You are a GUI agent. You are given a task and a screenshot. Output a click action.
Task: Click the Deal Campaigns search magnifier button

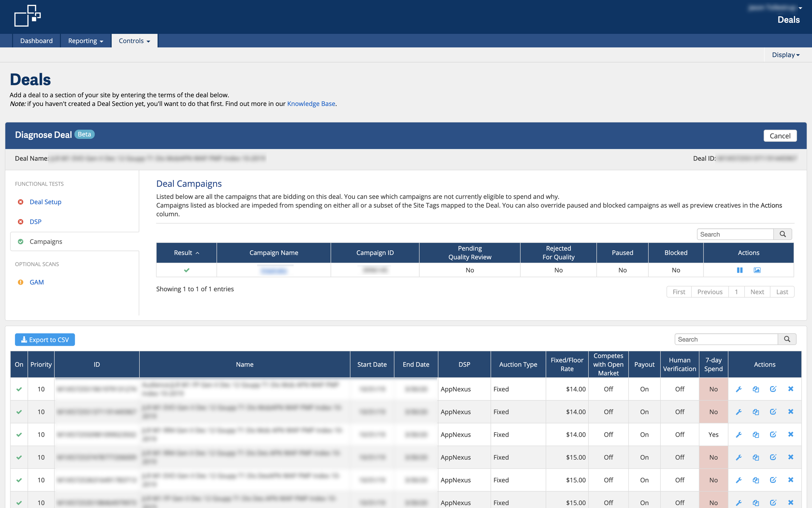point(782,234)
